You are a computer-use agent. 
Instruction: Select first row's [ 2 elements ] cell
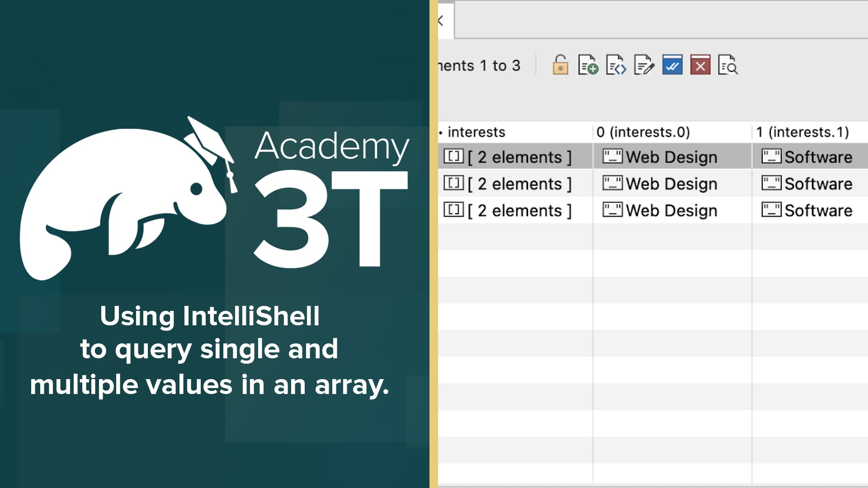(515, 156)
